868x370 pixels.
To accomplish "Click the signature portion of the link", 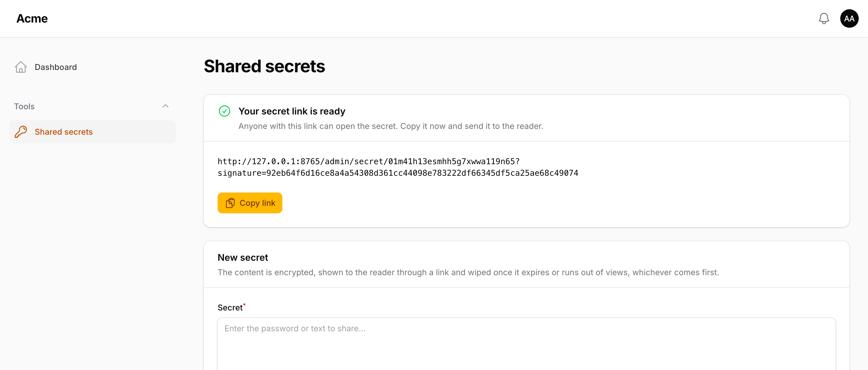I will tap(398, 173).
